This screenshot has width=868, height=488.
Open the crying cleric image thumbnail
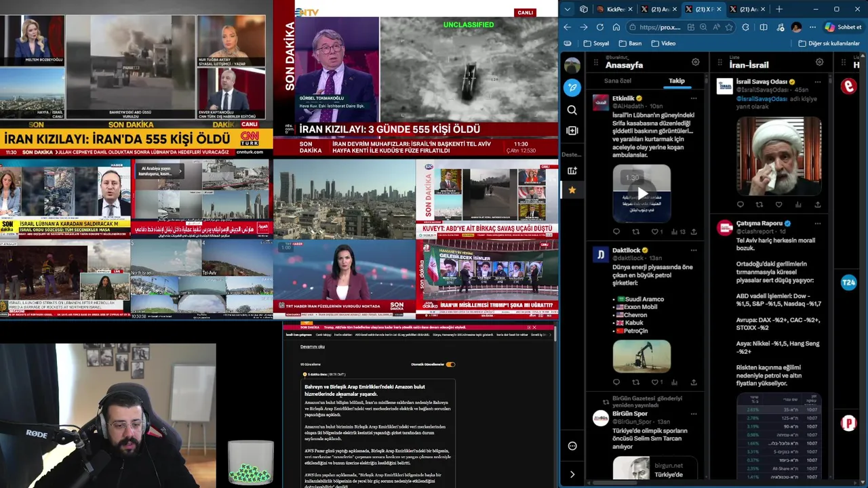pyautogui.click(x=778, y=156)
